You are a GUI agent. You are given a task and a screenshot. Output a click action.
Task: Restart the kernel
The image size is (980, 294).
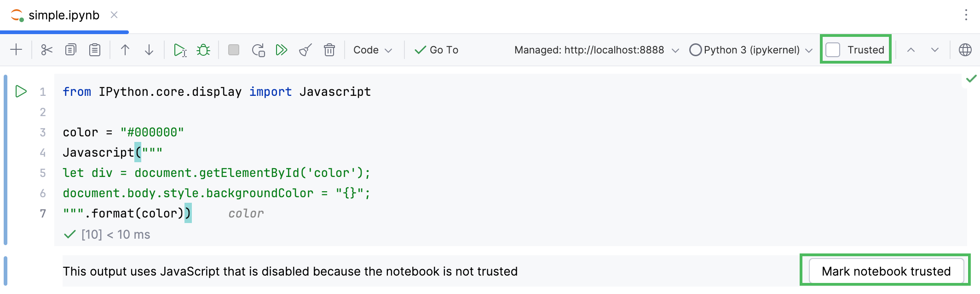point(258,50)
